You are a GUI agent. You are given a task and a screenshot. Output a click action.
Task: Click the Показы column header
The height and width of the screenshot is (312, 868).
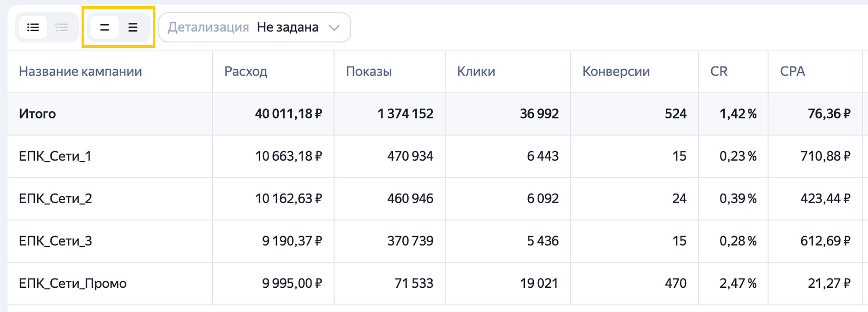(x=369, y=71)
